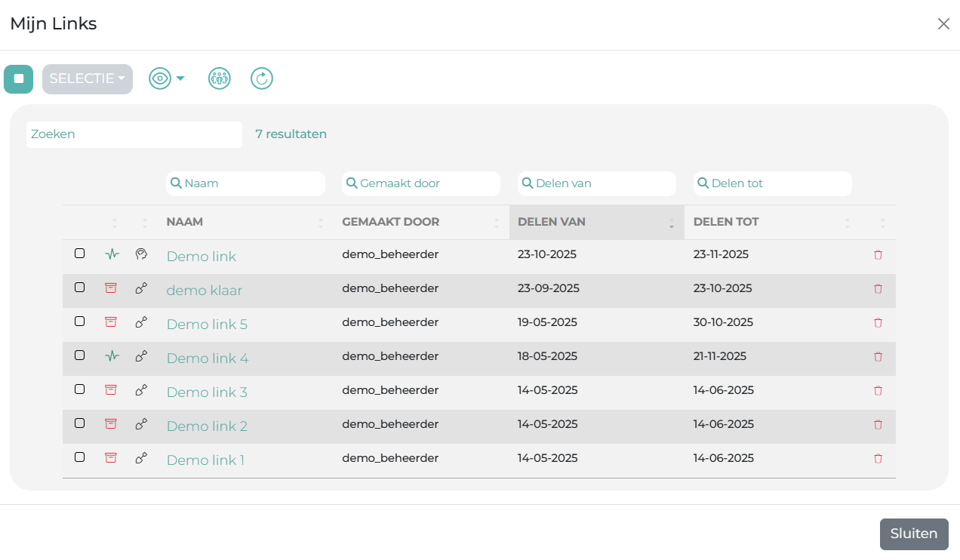Sort by the DELEN TOT column header

[x=726, y=222]
